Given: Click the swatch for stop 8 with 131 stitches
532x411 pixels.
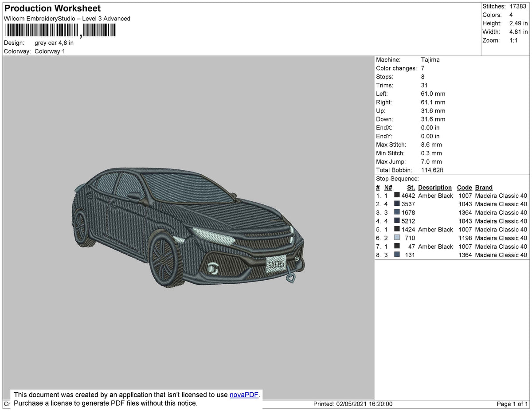Looking at the screenshot, I should pos(396,255).
